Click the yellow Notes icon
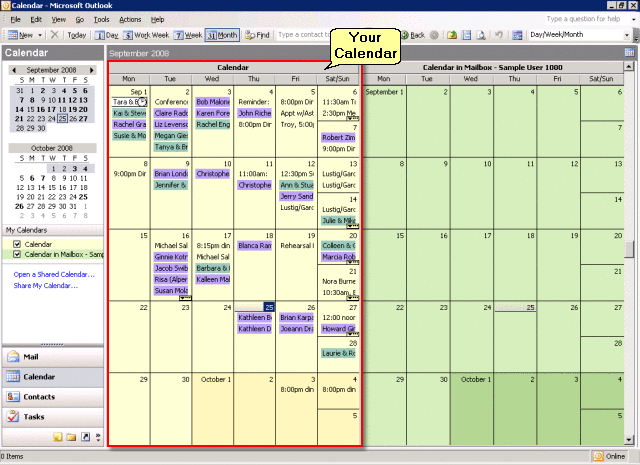640x465 pixels. [58, 437]
